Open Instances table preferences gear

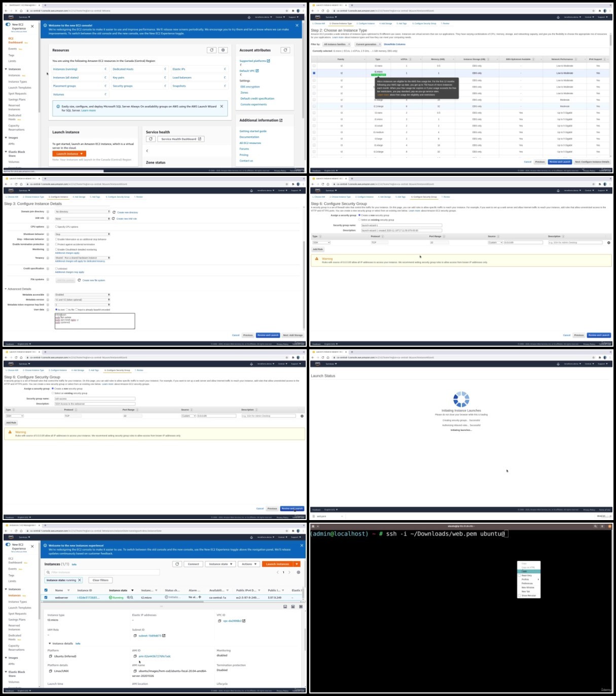298,572
